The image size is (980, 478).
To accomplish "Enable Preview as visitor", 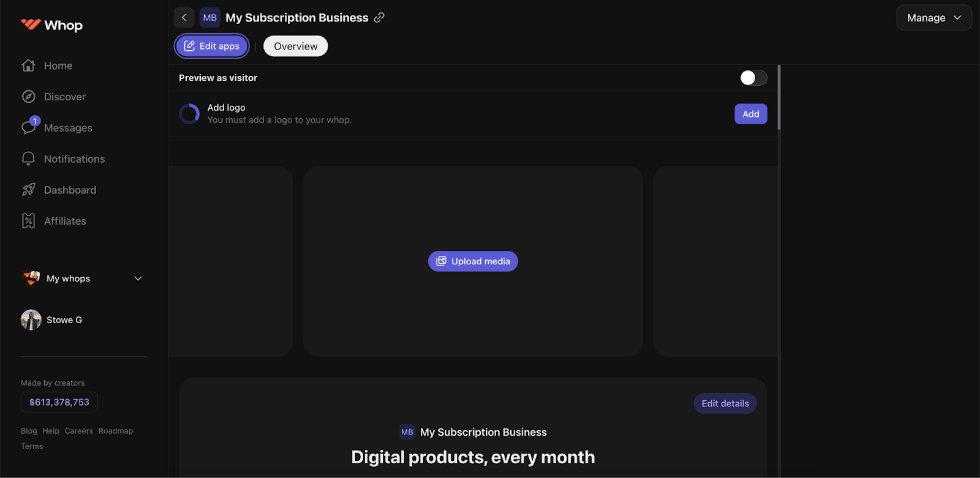I will (753, 78).
